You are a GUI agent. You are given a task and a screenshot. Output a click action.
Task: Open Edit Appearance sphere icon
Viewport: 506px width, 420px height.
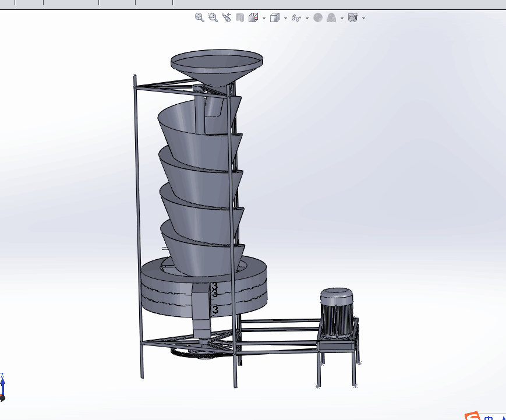(318, 17)
